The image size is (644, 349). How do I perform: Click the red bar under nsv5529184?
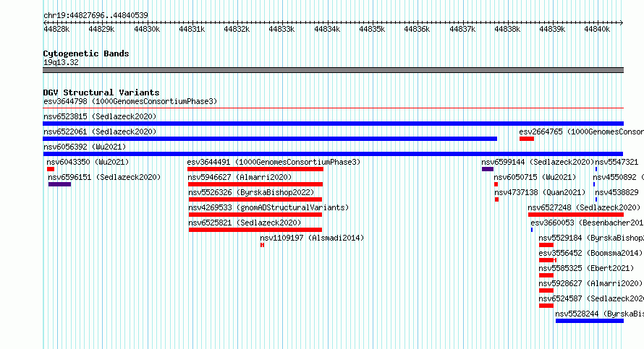click(546, 245)
